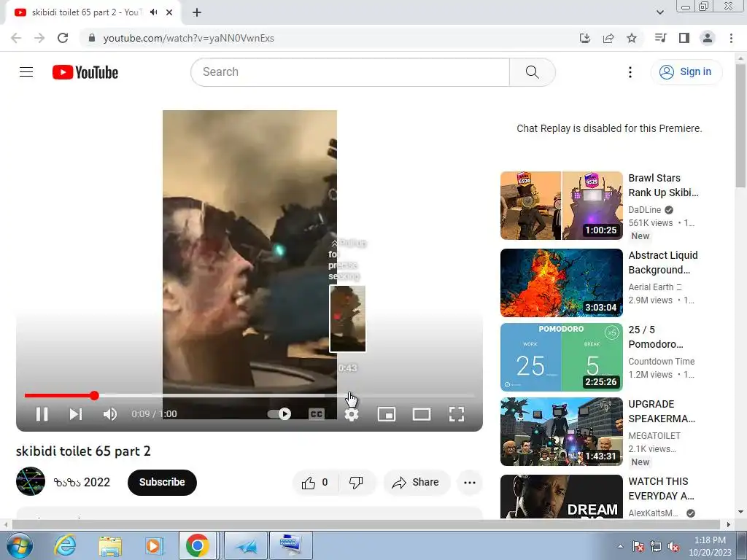Open a new tab

click(197, 12)
